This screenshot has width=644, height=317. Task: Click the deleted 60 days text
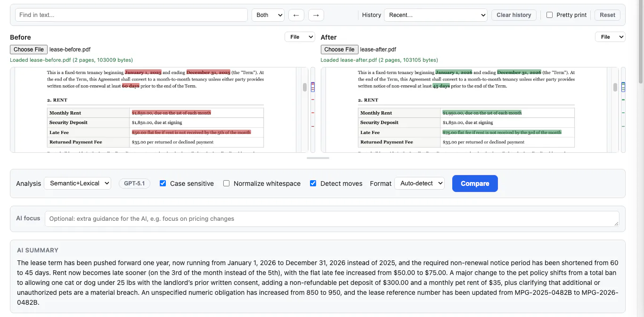(130, 86)
